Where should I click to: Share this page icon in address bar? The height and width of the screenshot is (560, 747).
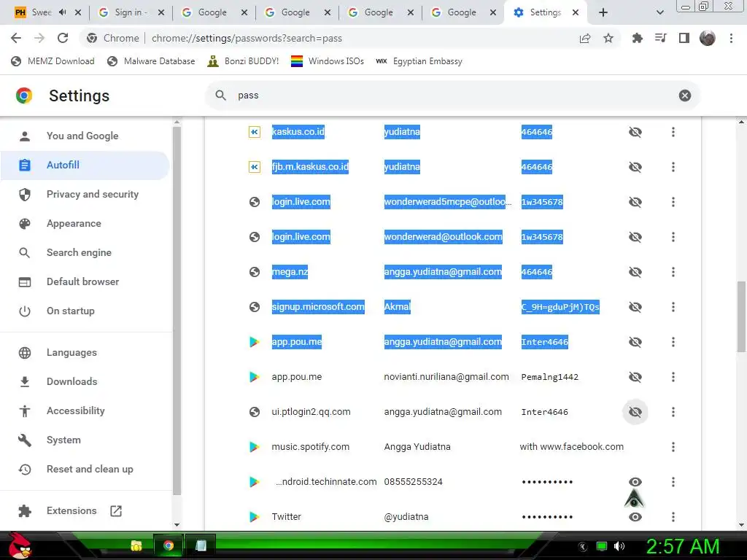click(585, 38)
